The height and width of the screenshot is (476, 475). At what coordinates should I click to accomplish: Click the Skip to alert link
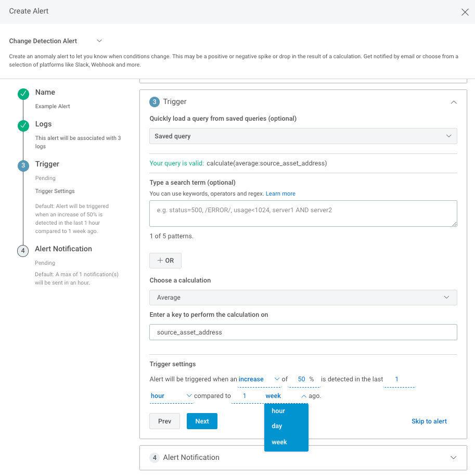click(429, 421)
